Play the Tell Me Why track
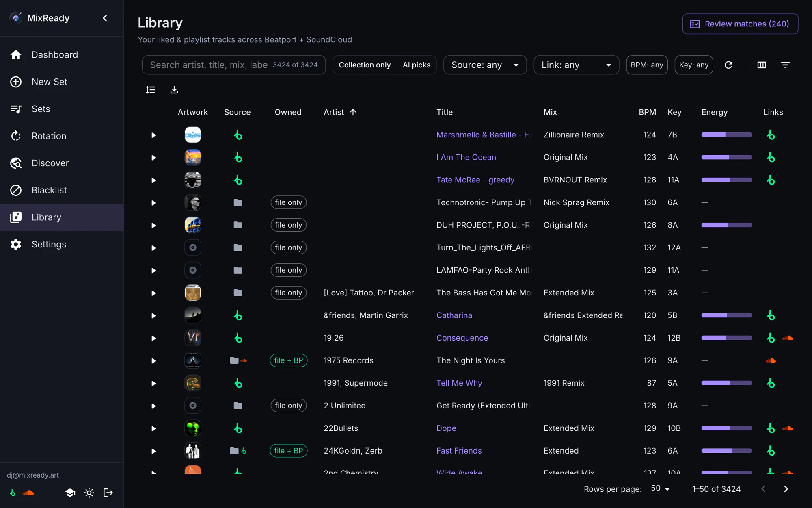 pyautogui.click(x=153, y=383)
